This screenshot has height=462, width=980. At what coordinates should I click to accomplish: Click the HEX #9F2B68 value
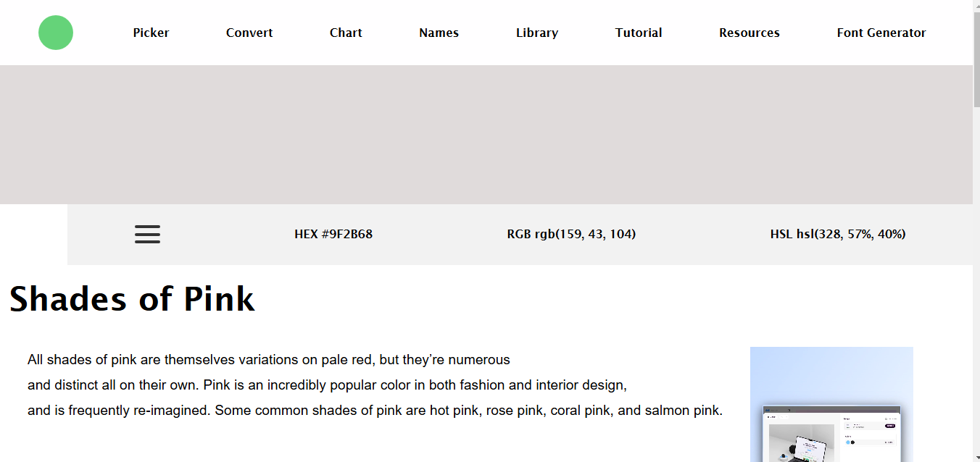click(x=333, y=234)
